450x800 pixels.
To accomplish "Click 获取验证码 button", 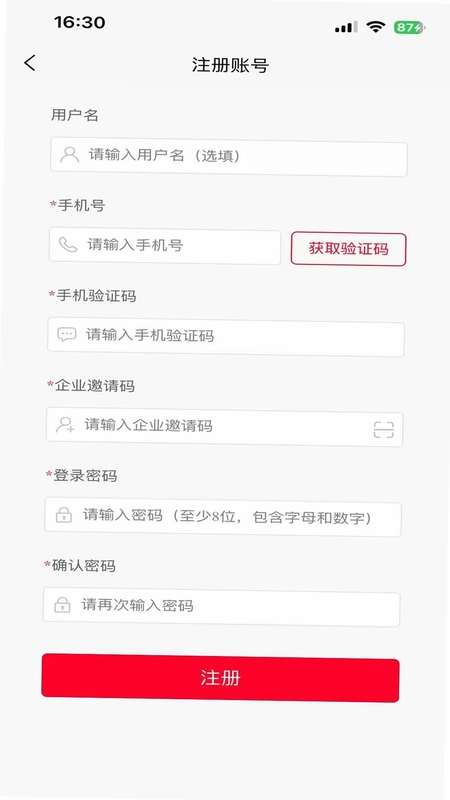I will (348, 249).
